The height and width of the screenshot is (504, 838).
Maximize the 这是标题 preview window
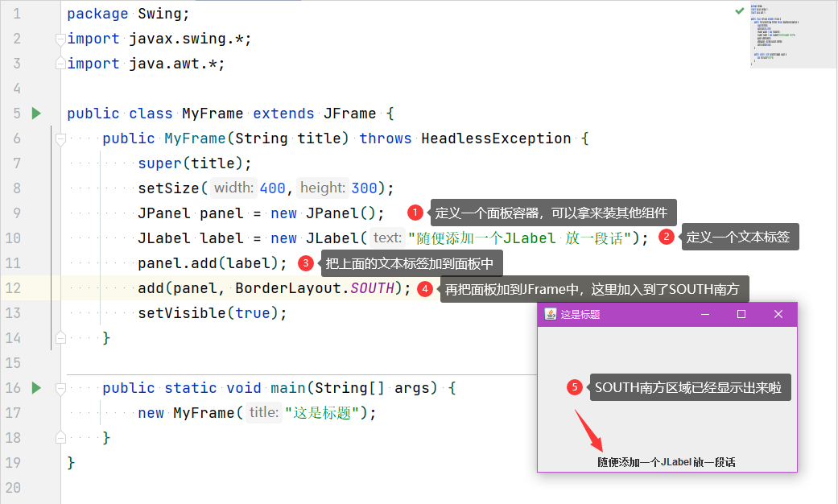coord(741,314)
